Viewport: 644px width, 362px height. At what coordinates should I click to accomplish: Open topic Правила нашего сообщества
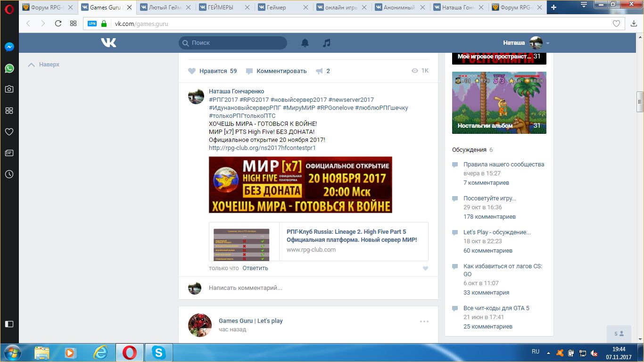(504, 165)
